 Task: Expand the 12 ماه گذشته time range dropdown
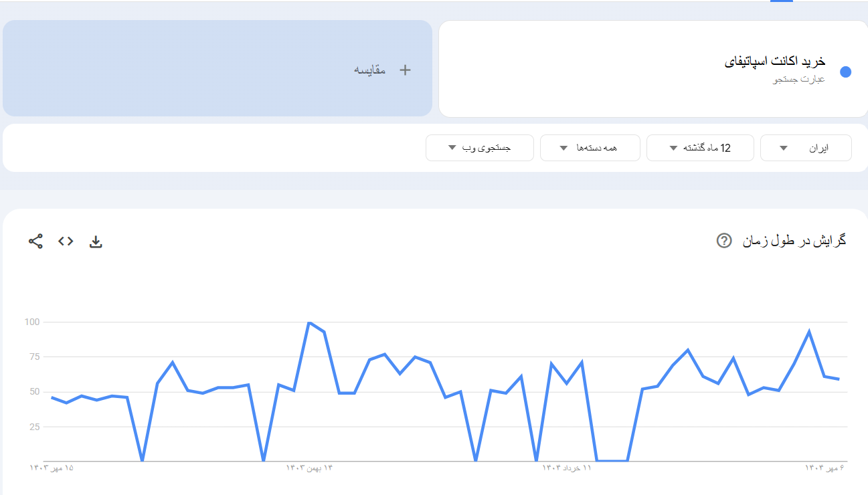699,148
